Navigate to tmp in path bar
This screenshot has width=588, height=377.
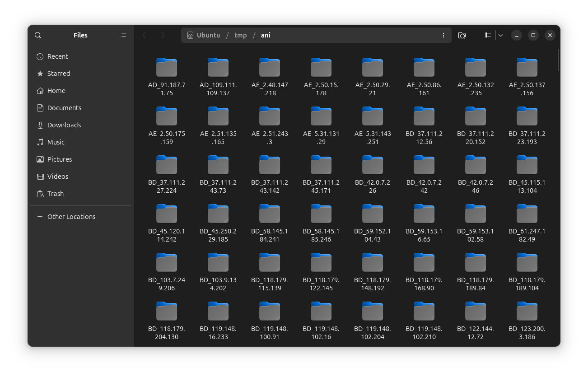point(240,35)
